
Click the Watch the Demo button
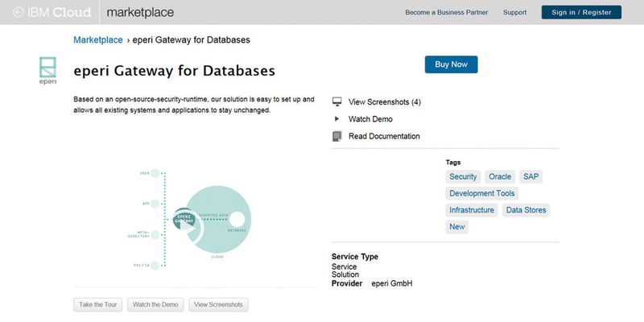coord(155,305)
